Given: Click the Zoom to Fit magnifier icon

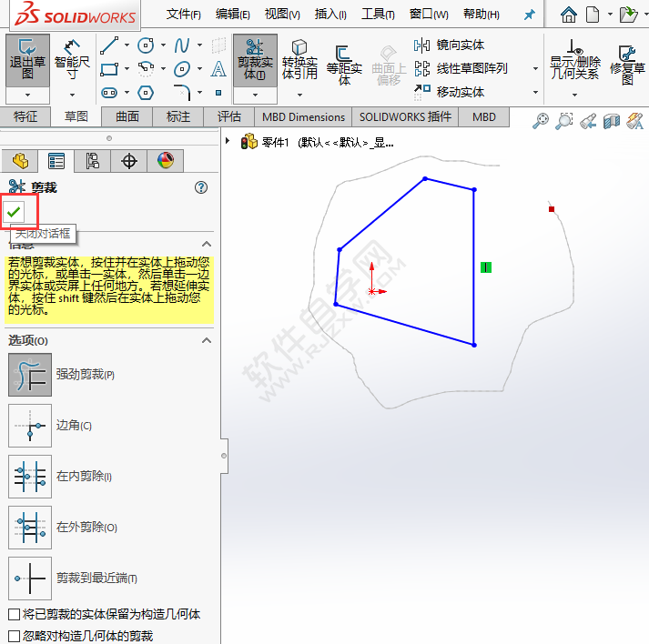Looking at the screenshot, I should pos(540,121).
